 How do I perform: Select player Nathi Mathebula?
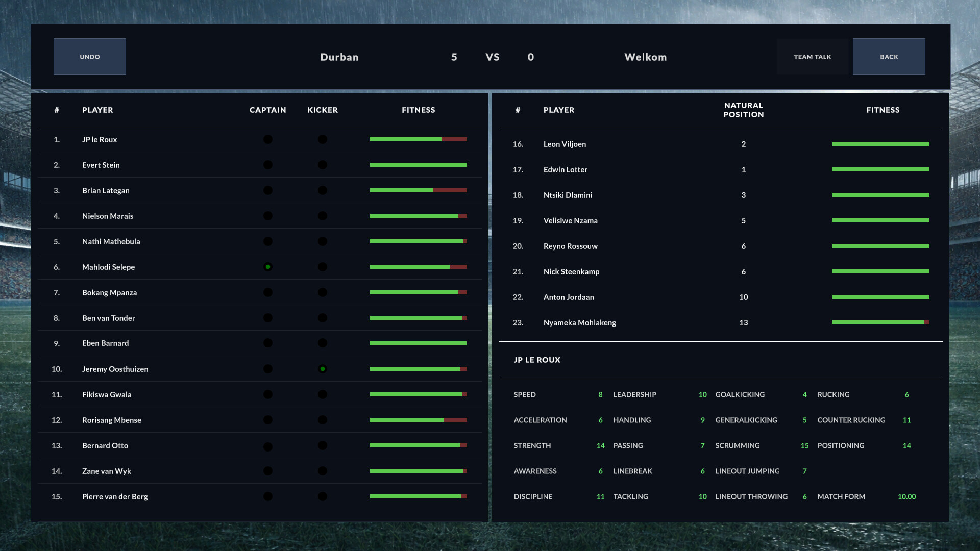(111, 241)
